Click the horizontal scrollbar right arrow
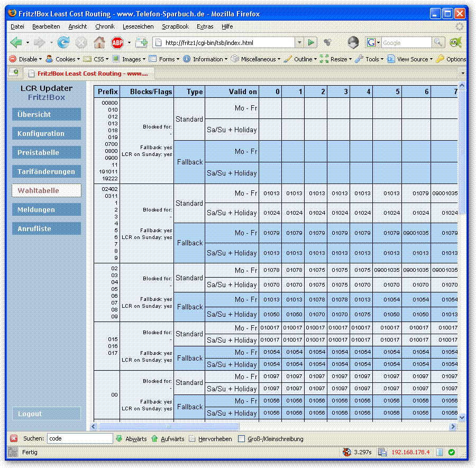The image size is (476, 468). coord(453,426)
